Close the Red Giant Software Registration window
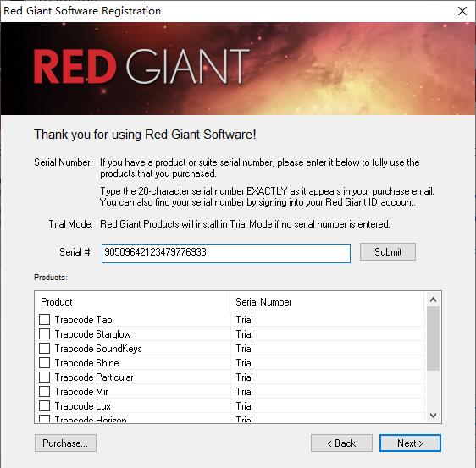 tap(462, 11)
